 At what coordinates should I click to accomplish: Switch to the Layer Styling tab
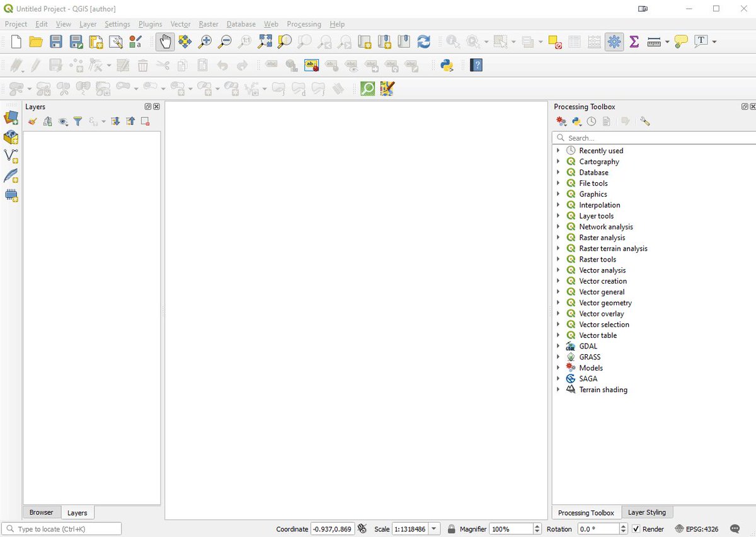(647, 512)
